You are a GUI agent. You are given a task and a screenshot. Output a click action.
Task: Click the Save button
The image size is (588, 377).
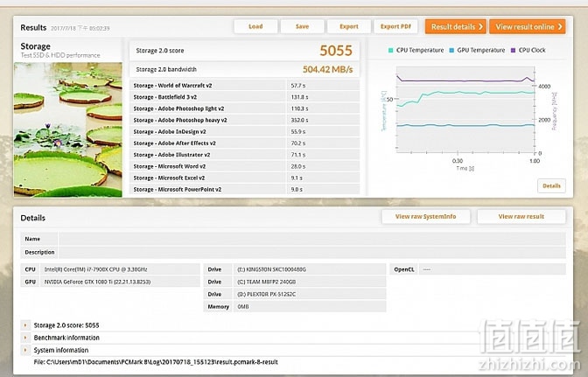(x=302, y=26)
